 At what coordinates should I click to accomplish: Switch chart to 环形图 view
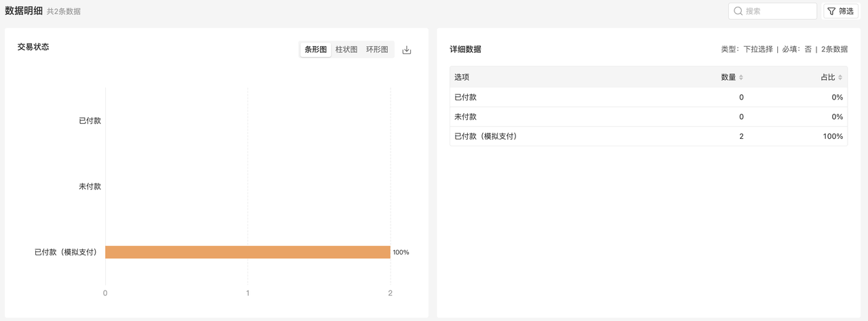(x=377, y=50)
